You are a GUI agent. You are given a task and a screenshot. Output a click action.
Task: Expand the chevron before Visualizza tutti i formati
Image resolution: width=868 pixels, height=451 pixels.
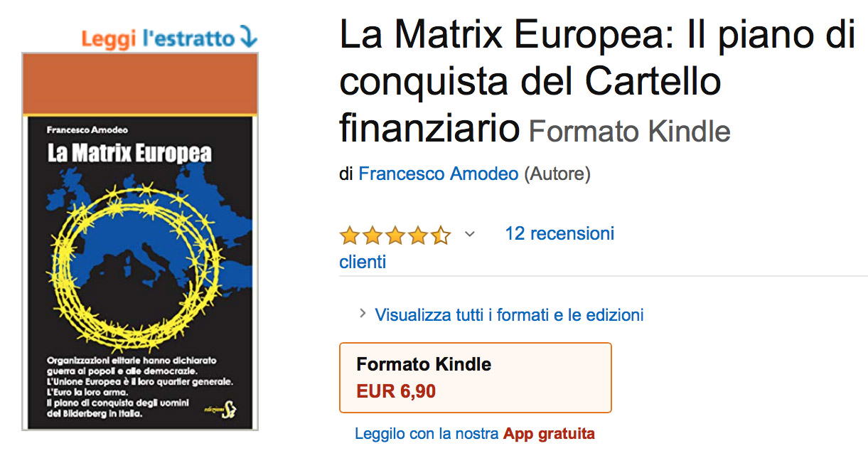[363, 314]
